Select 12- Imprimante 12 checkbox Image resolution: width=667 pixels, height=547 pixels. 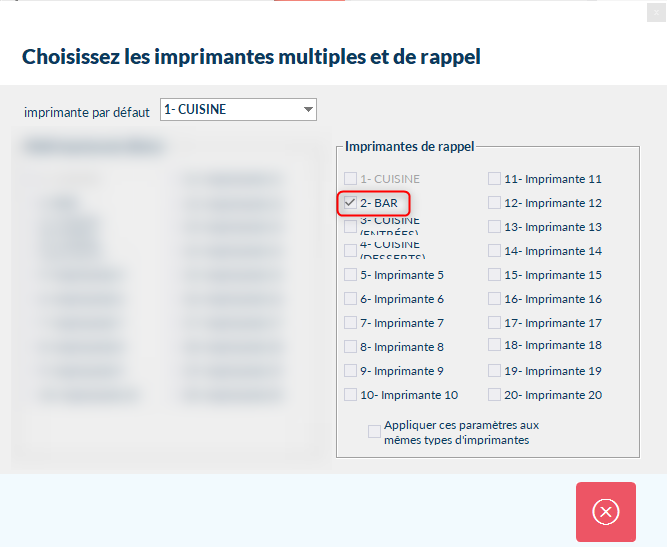coord(494,203)
